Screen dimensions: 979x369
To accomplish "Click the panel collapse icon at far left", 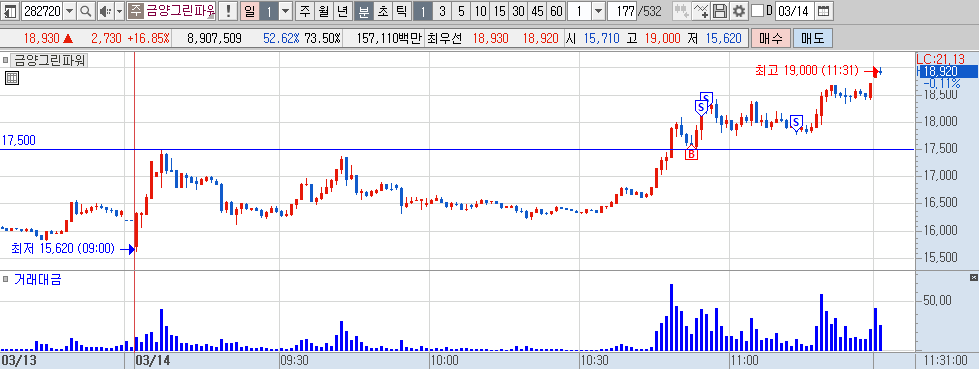I will [11, 11].
